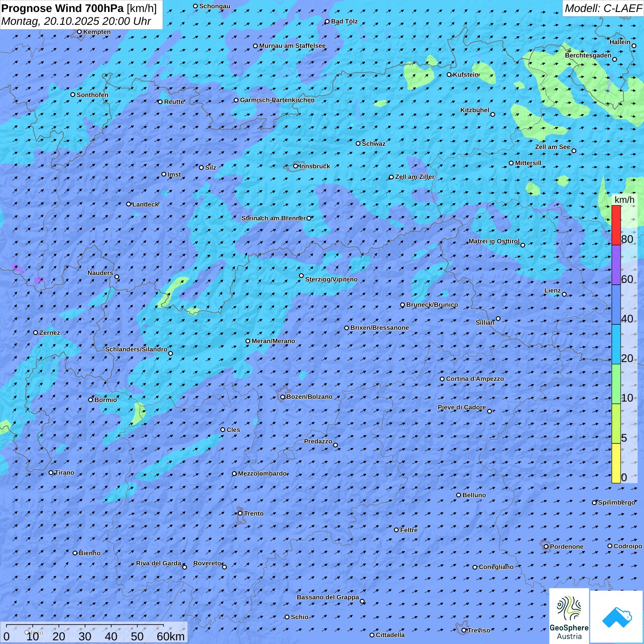644x644 pixels.
Task: Click the 'Spilimbergo' label
Action: pos(616,502)
